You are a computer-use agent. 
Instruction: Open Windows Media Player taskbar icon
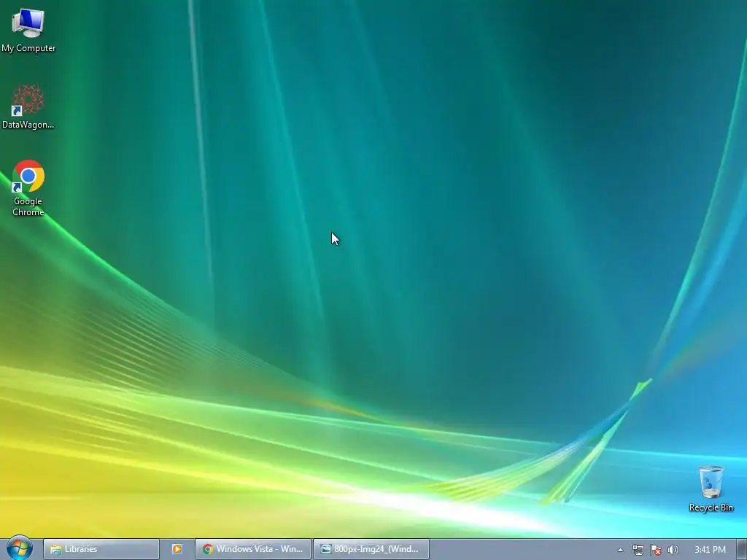177,549
